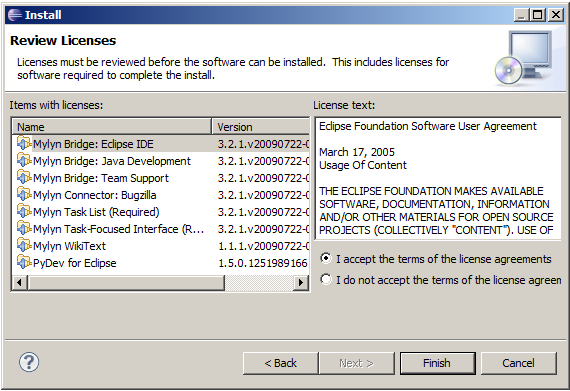Go to the previous page with Back
This screenshot has width=570, height=391.
pos(281,363)
